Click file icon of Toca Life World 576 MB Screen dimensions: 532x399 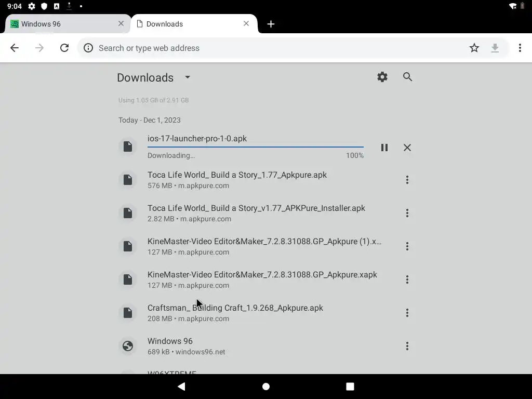(128, 180)
